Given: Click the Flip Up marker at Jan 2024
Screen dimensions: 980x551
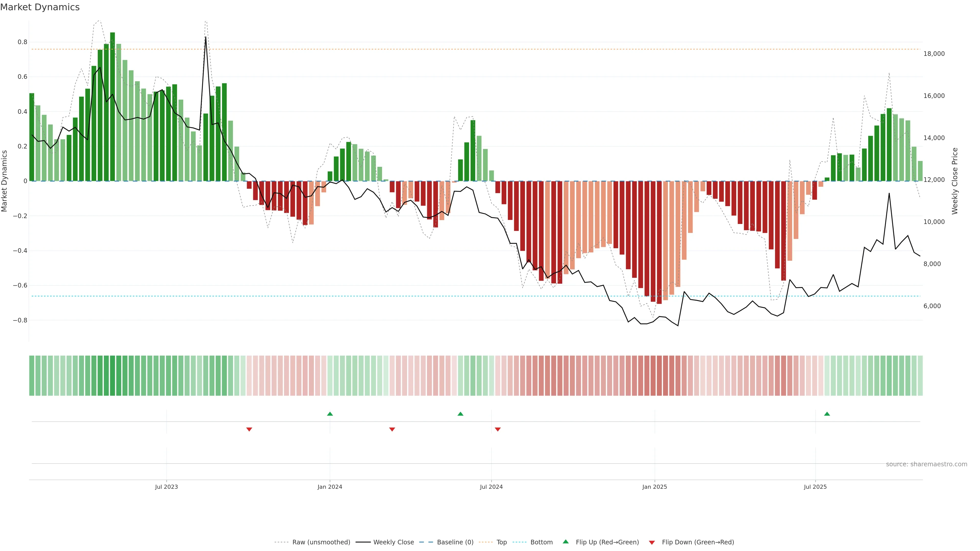Looking at the screenshot, I should coord(330,414).
